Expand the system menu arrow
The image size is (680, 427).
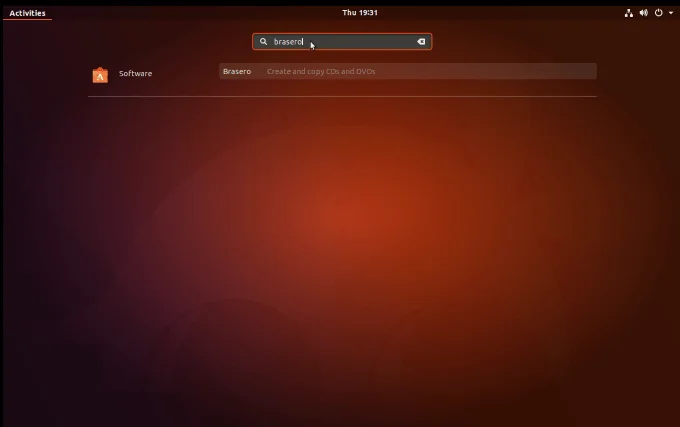(670, 13)
